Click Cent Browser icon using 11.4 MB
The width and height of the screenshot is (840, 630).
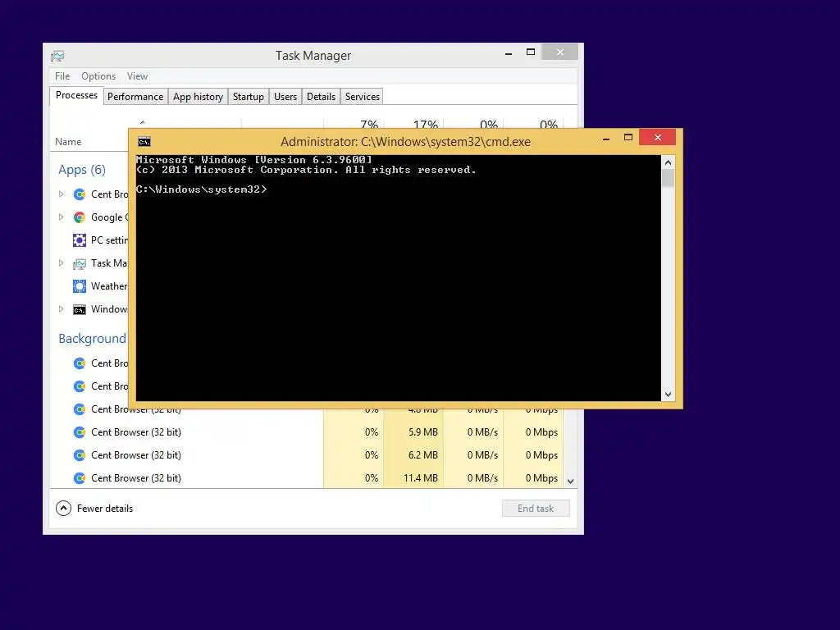coord(80,478)
